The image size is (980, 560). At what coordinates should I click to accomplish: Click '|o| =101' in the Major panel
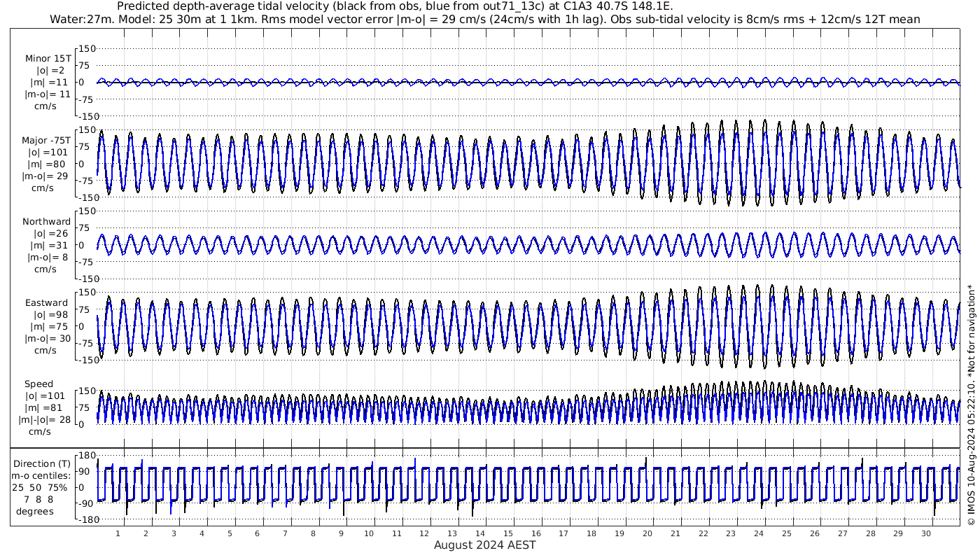pyautogui.click(x=48, y=152)
